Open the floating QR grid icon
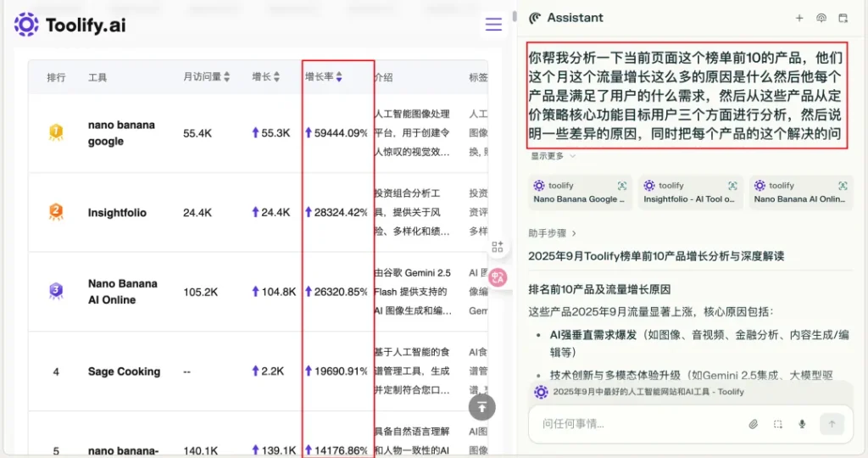Viewport: 868px width, 458px height. [498, 247]
